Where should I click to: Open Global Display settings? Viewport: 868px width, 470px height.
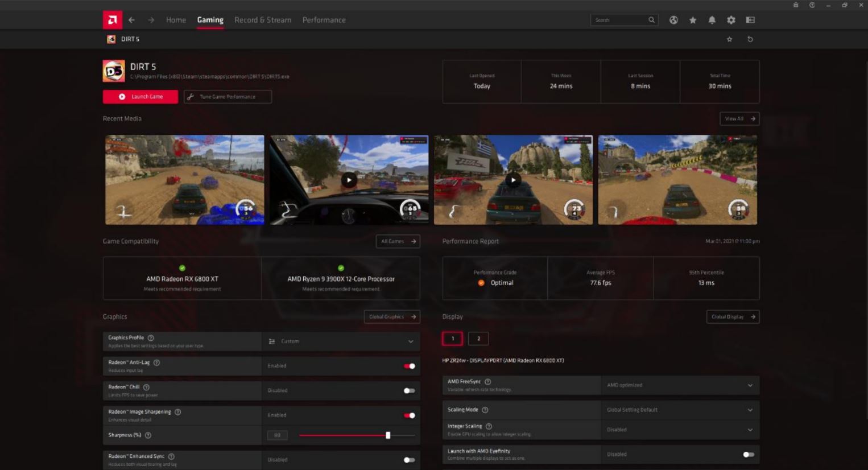pyautogui.click(x=733, y=317)
